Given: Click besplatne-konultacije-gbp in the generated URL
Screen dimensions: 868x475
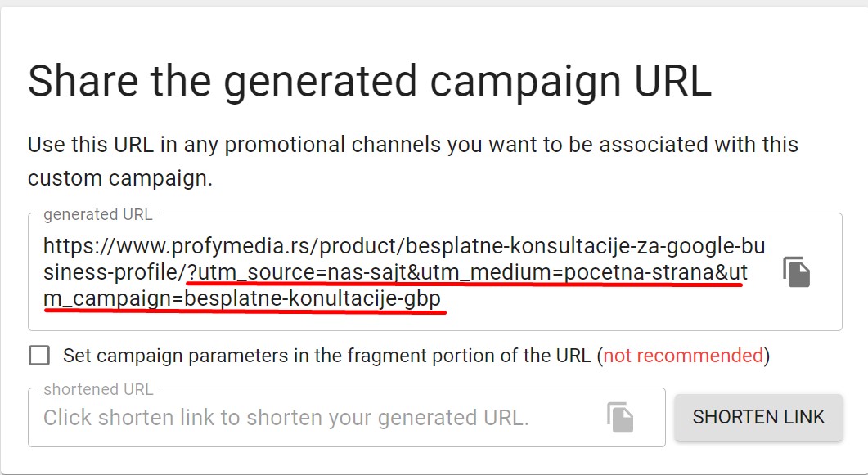Looking at the screenshot, I should (313, 300).
